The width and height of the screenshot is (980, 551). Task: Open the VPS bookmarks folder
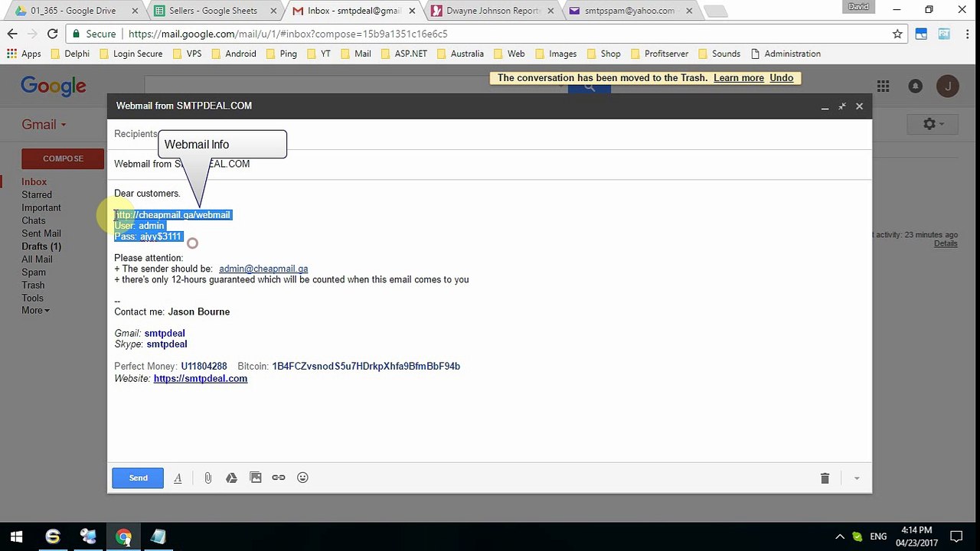pos(187,54)
